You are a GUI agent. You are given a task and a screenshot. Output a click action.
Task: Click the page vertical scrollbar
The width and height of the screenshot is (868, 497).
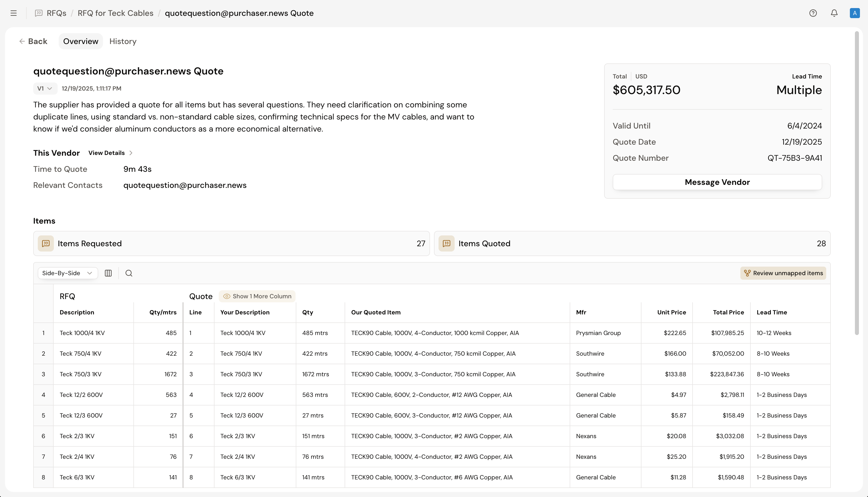856,183
